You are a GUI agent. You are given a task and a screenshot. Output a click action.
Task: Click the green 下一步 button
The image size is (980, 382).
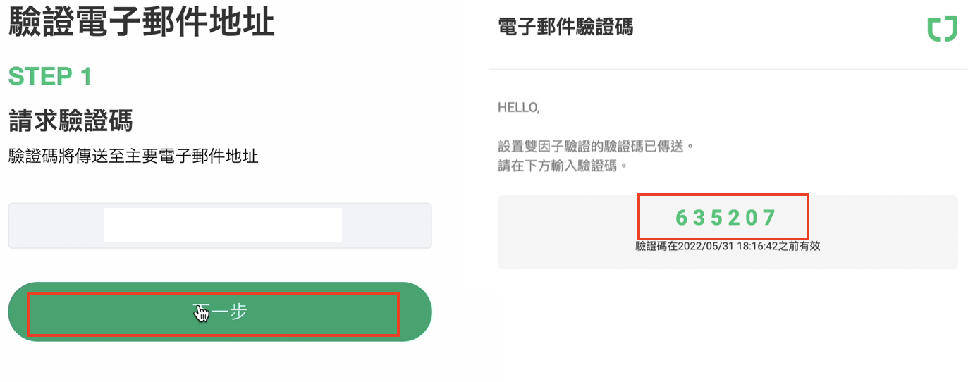pyautogui.click(x=219, y=312)
